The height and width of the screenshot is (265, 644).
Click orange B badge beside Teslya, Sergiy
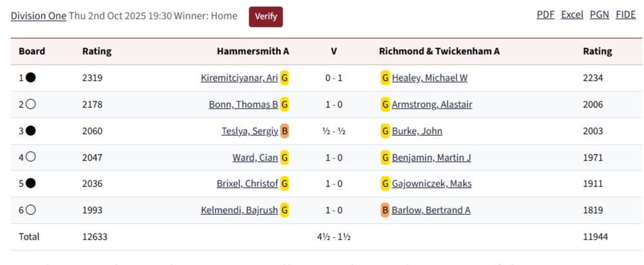(x=285, y=131)
